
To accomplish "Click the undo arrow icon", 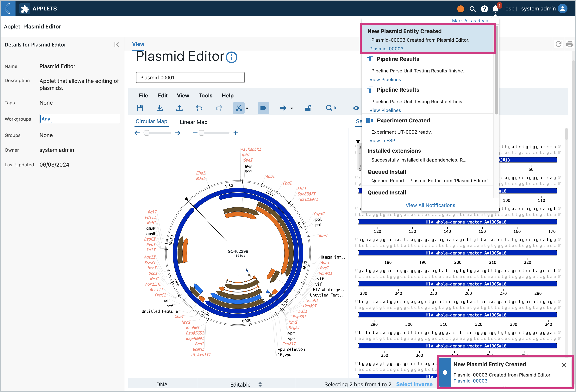I will coord(199,108).
